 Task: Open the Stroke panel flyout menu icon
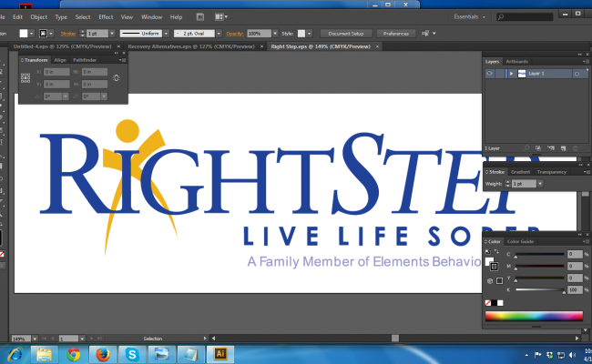point(586,172)
